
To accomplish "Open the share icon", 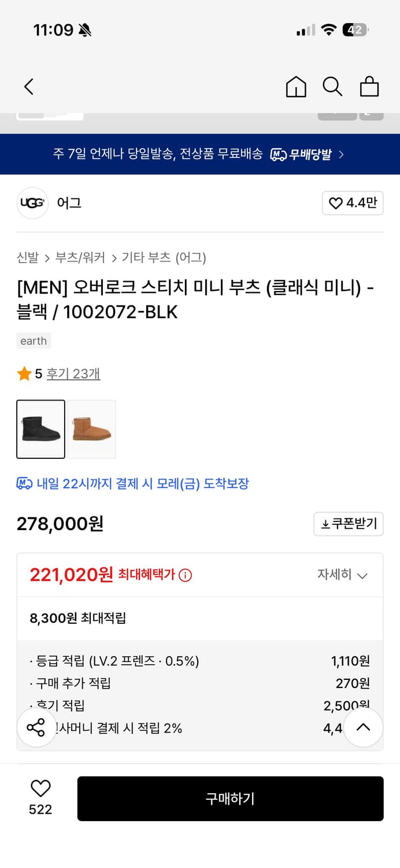I will tap(36, 727).
